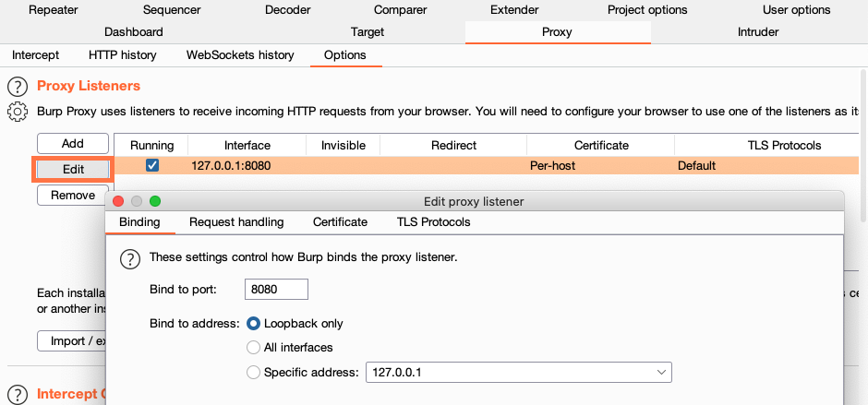Viewport: 868px width, 405px height.
Task: Switch to the Intruder tab
Action: tap(758, 32)
